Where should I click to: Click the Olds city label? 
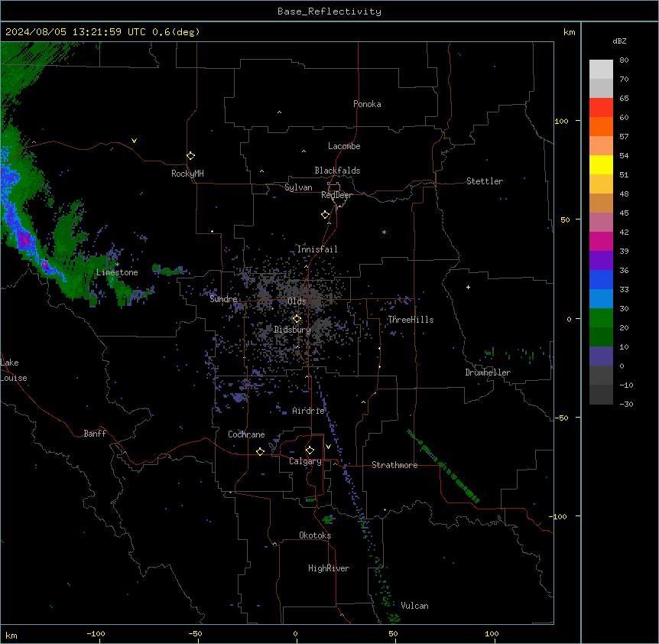tap(297, 301)
